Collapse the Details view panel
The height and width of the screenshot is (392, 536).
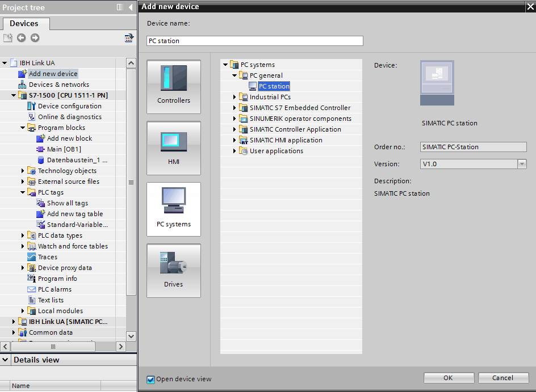6,360
